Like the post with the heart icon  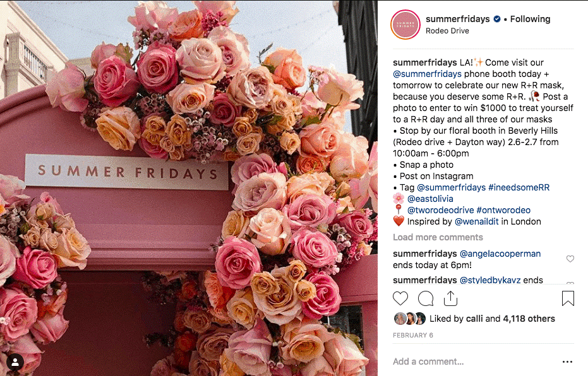pyautogui.click(x=400, y=298)
